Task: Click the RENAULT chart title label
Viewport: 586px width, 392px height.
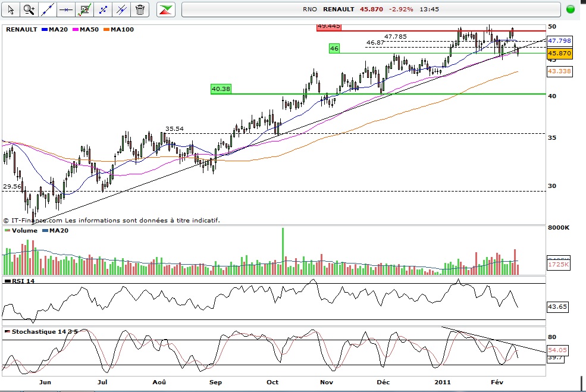Action: (21, 30)
